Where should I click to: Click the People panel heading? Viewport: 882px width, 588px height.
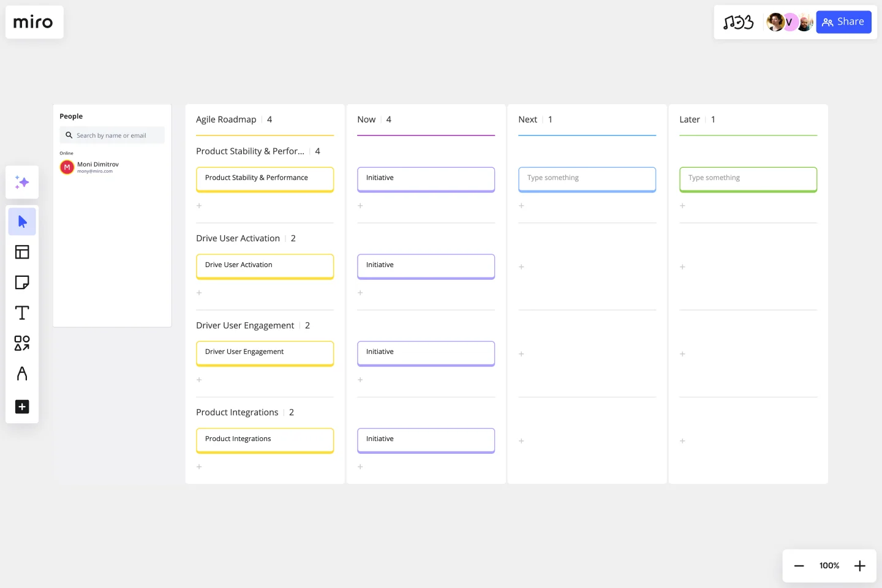[71, 116]
